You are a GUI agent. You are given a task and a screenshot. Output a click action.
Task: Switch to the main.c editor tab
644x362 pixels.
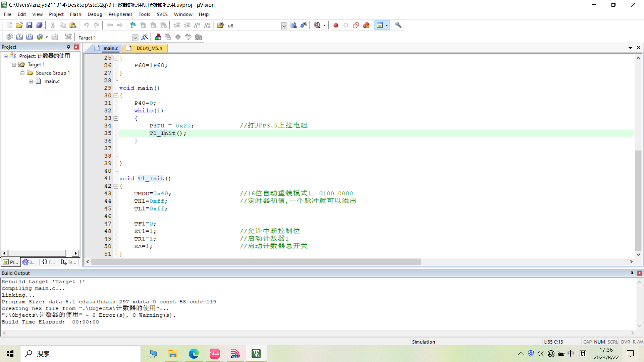(x=107, y=48)
